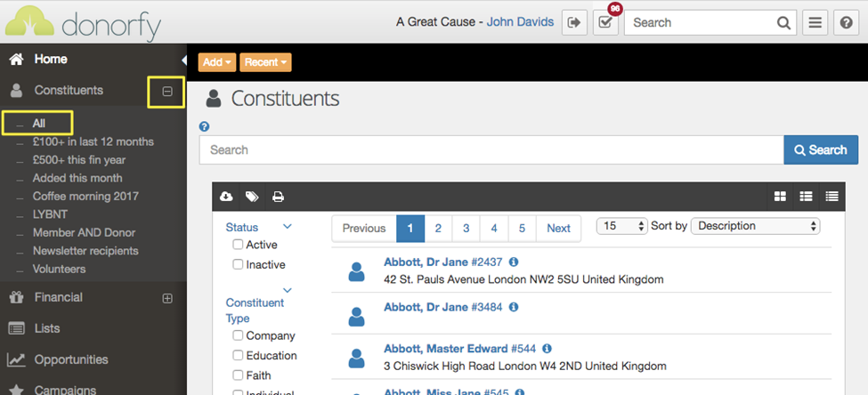Open Abbott, Master Edward record link
Screen dimensions: 868x395
[445, 349]
